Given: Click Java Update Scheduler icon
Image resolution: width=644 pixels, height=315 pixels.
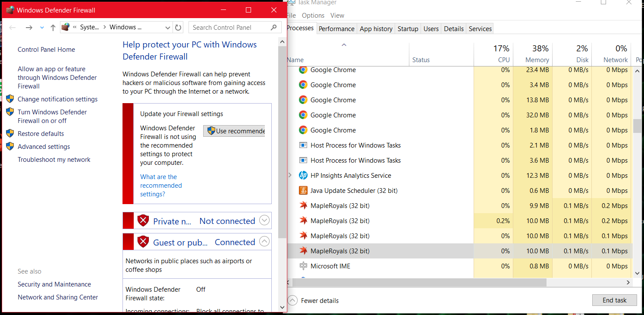Looking at the screenshot, I should coord(303,190).
